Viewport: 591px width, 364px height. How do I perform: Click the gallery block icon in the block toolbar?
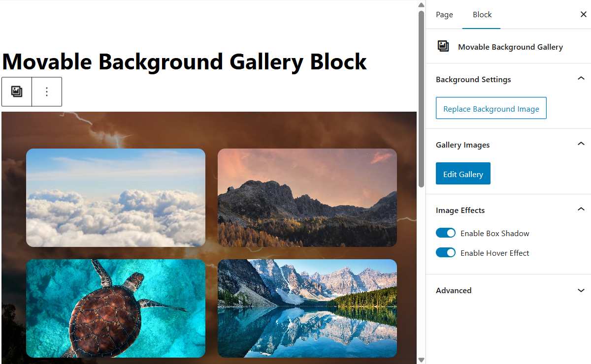coord(17,91)
